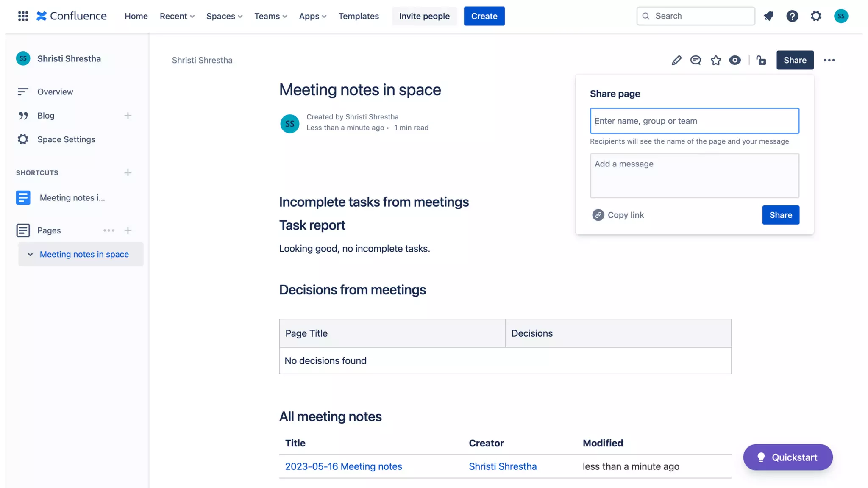The height and width of the screenshot is (488, 868).
Task: Toggle the watch eye icon
Action: point(735,60)
